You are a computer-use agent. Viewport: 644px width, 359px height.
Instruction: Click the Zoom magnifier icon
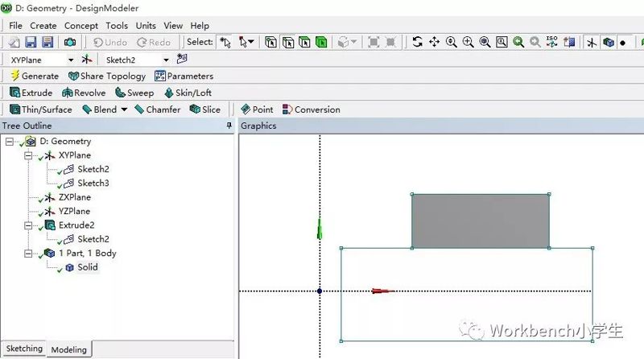pos(452,42)
